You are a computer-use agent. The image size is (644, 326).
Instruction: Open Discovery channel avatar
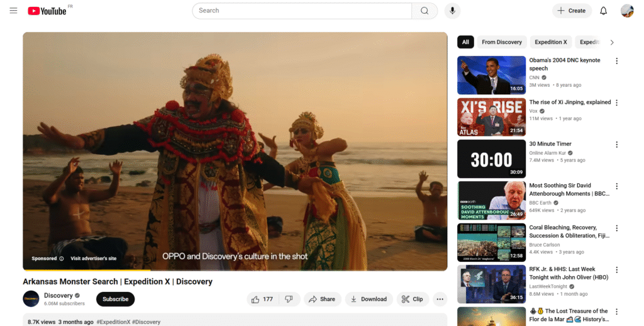[x=31, y=299]
